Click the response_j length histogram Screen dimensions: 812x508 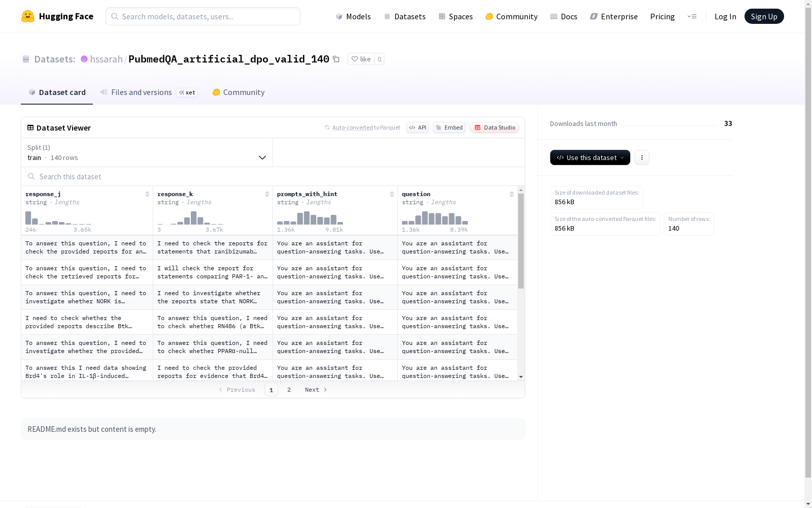coord(58,217)
